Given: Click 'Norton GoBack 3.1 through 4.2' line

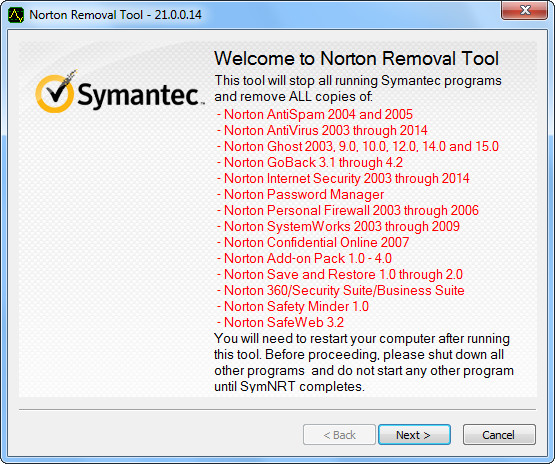Looking at the screenshot, I should [310, 162].
